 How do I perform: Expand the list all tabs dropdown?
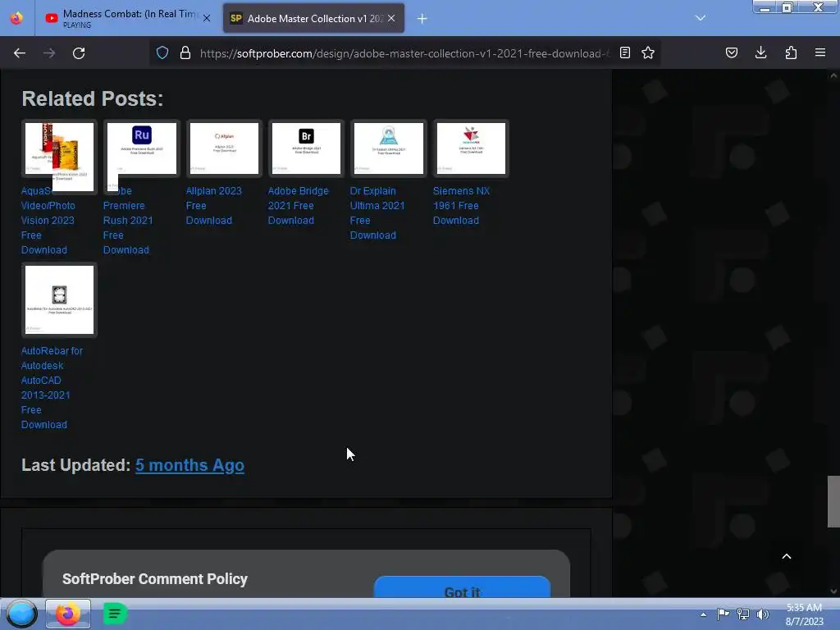(701, 18)
